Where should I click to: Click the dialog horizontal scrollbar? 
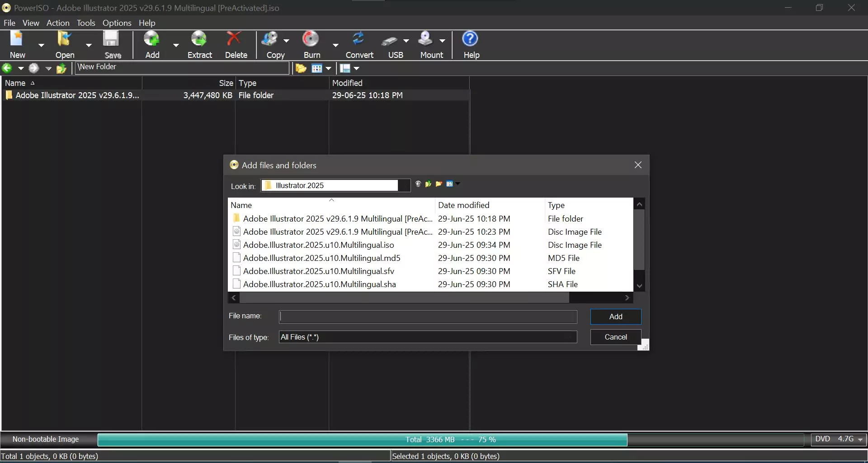point(404,298)
